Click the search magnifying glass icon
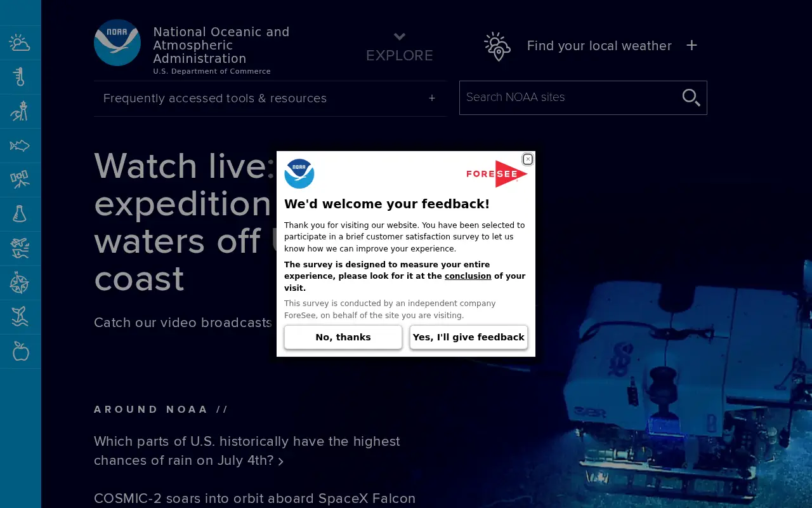Screen dimensions: 812x508 [x=691, y=97]
